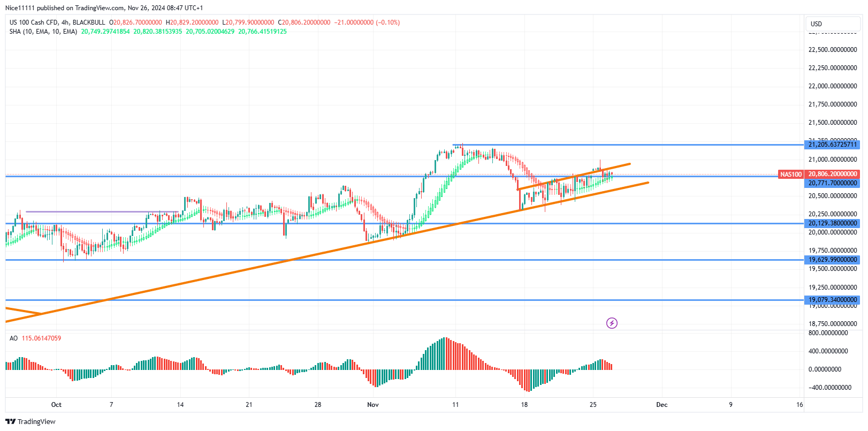This screenshot has width=868, height=431.
Task: Click the TradingView logo at bottom left
Action: tap(31, 421)
